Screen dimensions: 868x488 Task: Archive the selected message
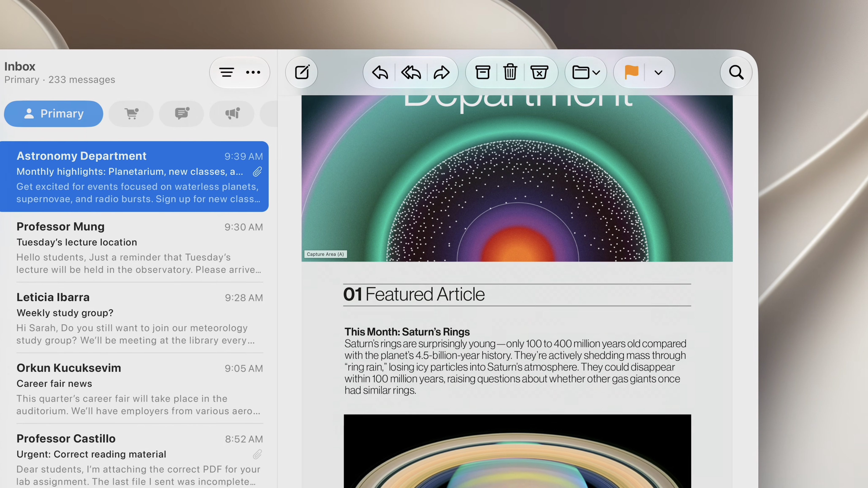(x=483, y=72)
